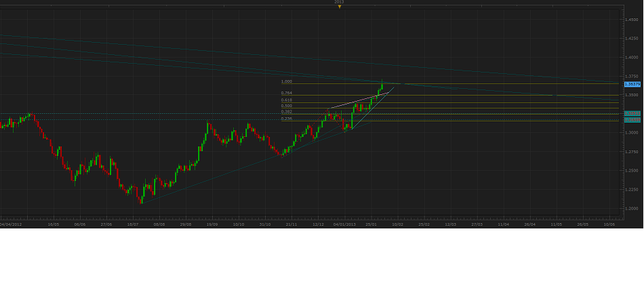Screen dimensions: 644x303
Task: Click the latest green candle at chart peak
Action: click(382, 85)
